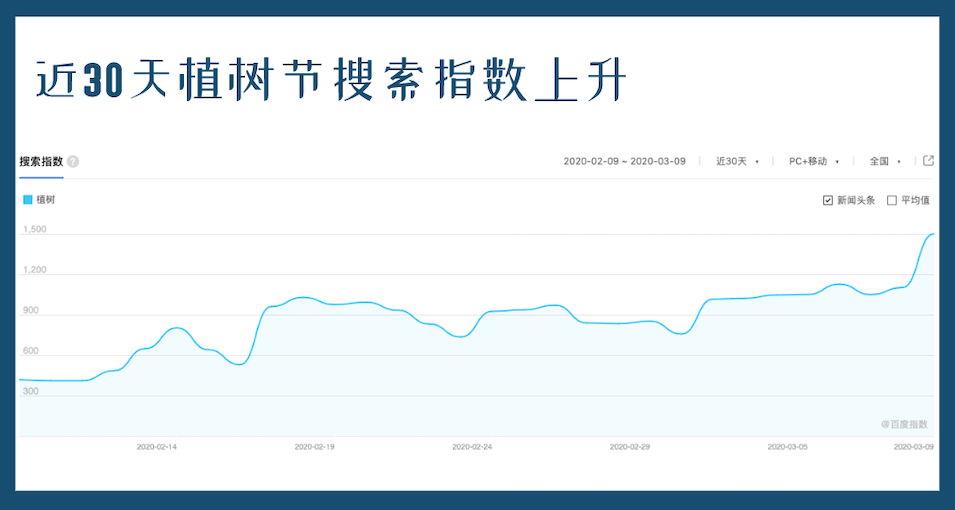Click the help question mark beside 搜索指数
This screenshot has height=510, width=955.
[x=73, y=162]
